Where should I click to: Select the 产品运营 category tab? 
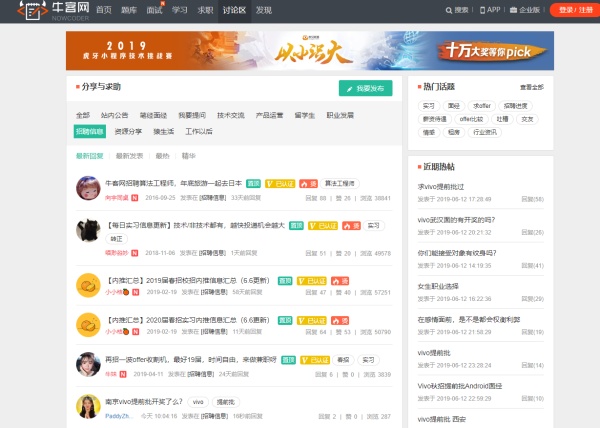tap(269, 116)
